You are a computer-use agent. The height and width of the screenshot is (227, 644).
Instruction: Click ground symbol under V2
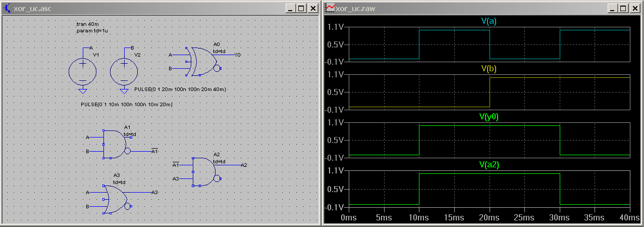point(124,91)
